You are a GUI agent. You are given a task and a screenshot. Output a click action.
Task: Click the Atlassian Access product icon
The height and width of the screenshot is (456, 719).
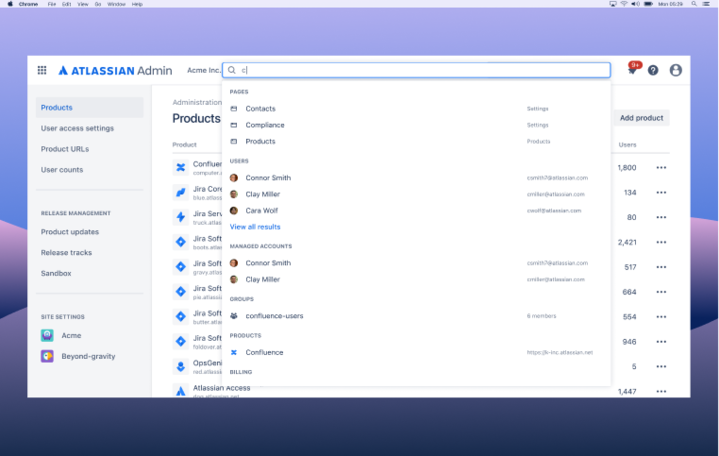pos(181,391)
